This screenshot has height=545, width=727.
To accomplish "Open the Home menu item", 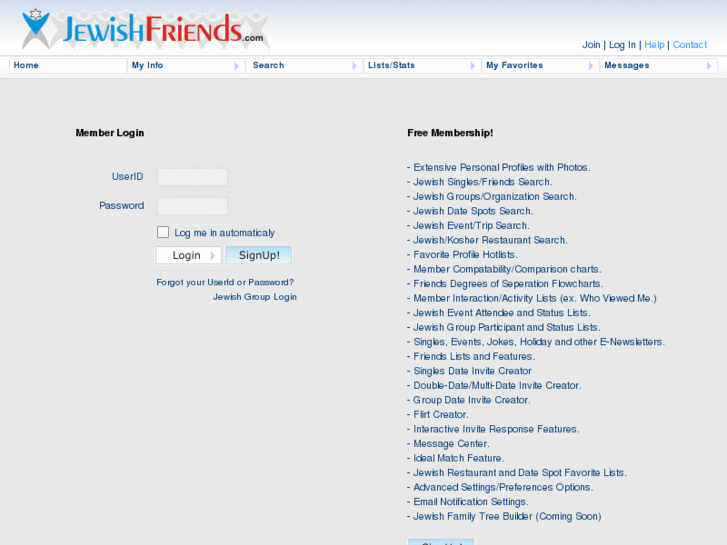I will 68,65.
